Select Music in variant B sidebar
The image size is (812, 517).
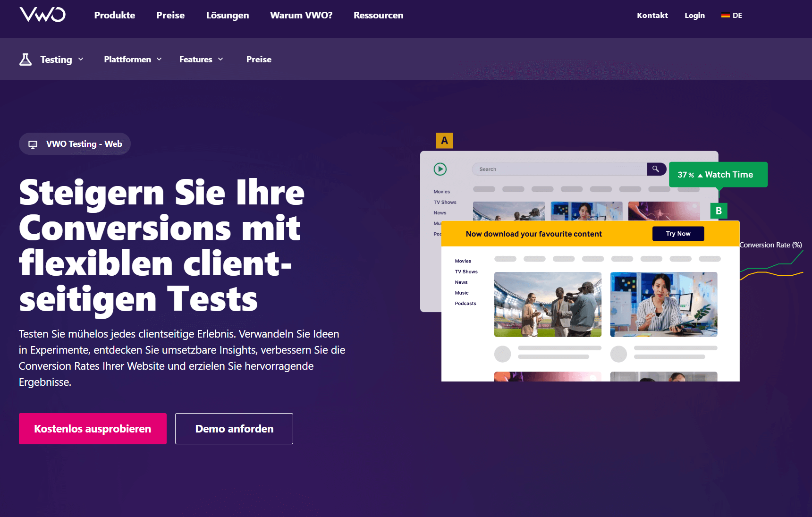click(x=462, y=293)
